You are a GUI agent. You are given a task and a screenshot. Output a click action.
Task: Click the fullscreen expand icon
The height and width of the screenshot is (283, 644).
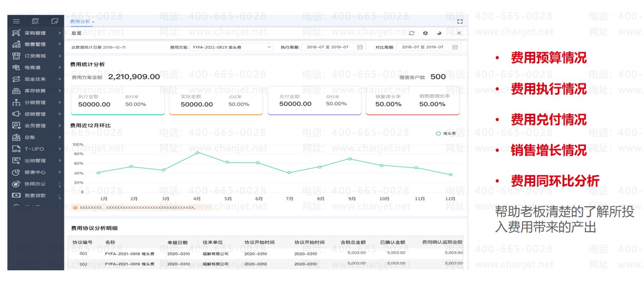click(x=460, y=22)
